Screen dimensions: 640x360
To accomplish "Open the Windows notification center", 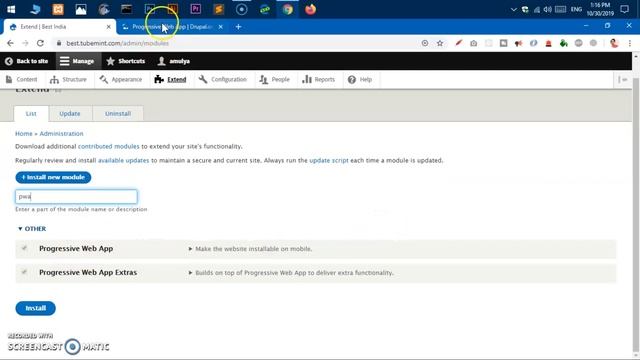I will [x=624, y=9].
